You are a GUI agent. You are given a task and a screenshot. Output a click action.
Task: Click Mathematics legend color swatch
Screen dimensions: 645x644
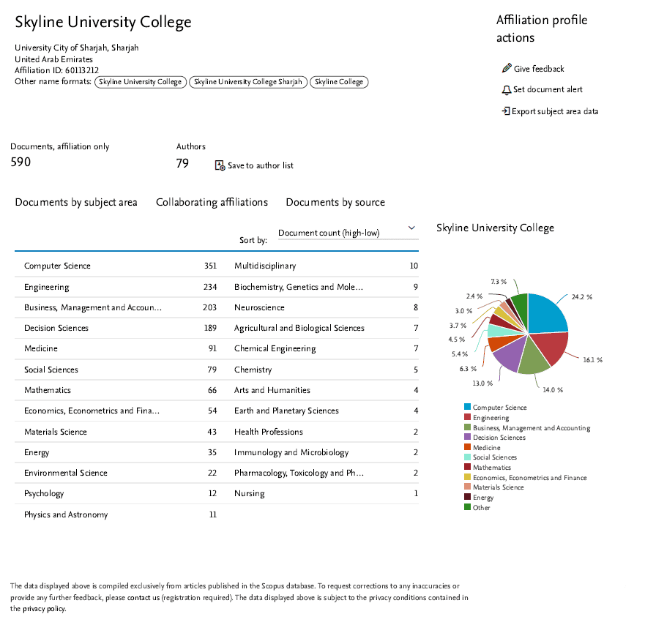click(x=467, y=467)
